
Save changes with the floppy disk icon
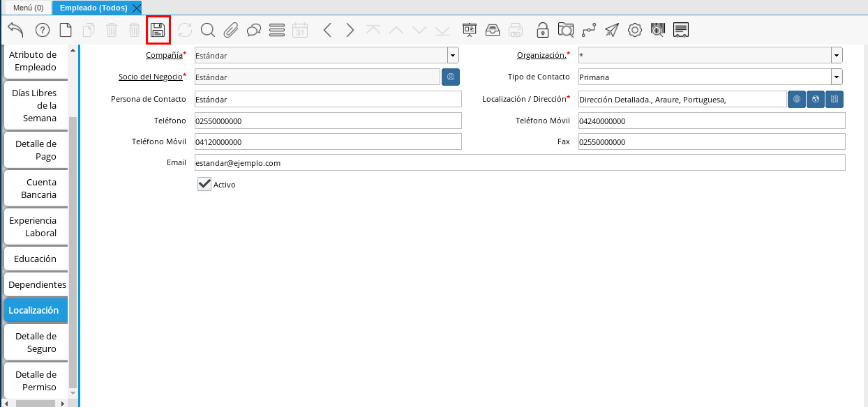coord(158,30)
